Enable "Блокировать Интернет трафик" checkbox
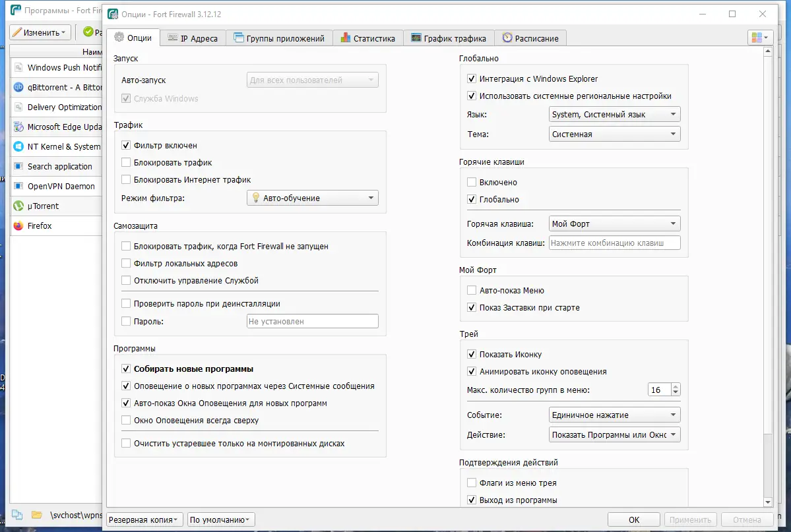Screen dimensions: 791x532 coord(127,179)
